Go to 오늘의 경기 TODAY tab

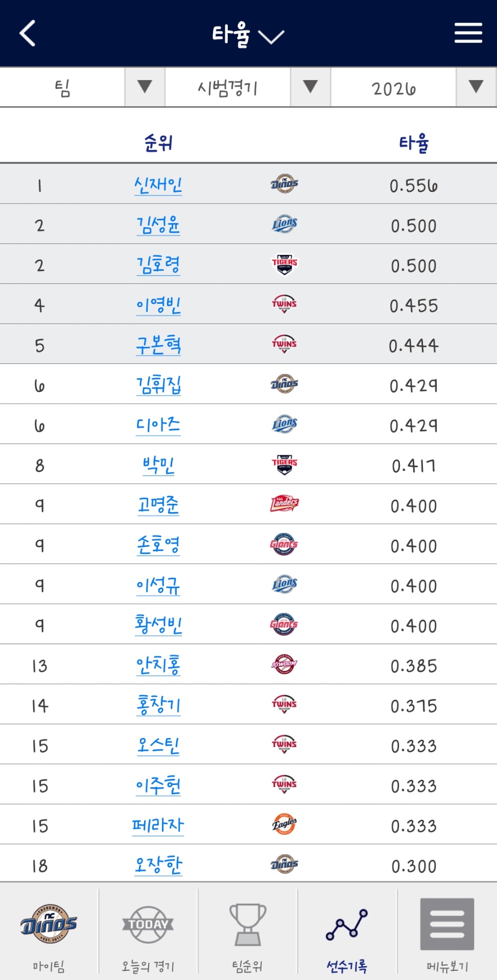pyautogui.click(x=148, y=933)
